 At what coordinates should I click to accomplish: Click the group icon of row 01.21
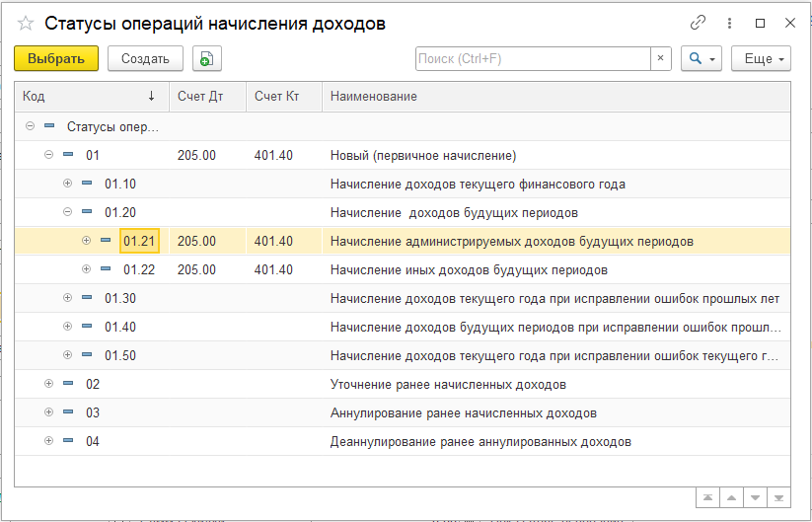(x=106, y=241)
